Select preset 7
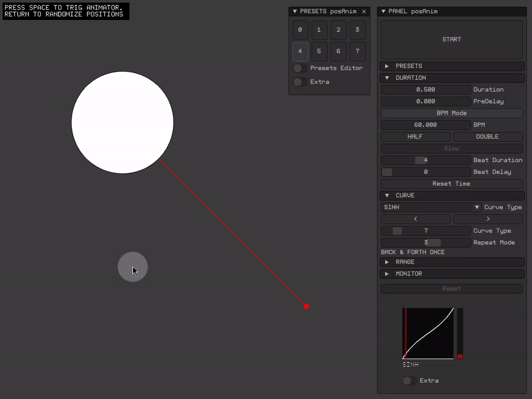The width and height of the screenshot is (532, 399). coord(357,51)
